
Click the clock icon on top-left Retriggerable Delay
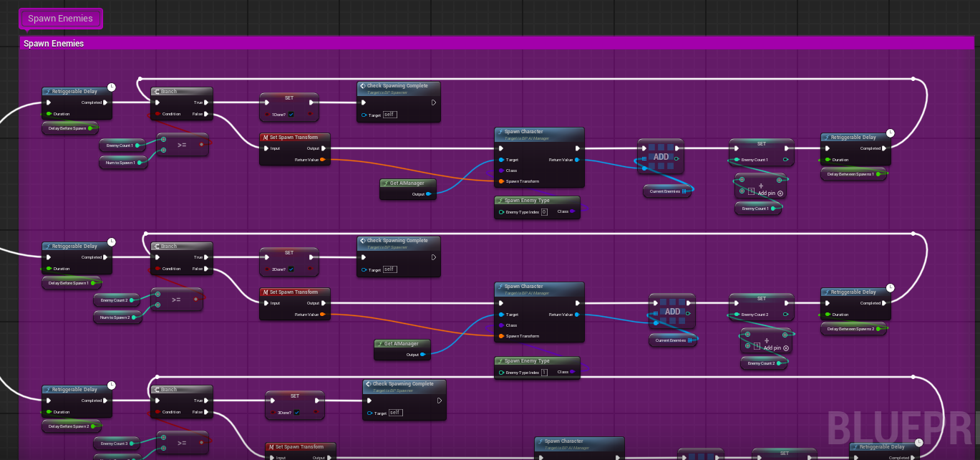coord(111,87)
